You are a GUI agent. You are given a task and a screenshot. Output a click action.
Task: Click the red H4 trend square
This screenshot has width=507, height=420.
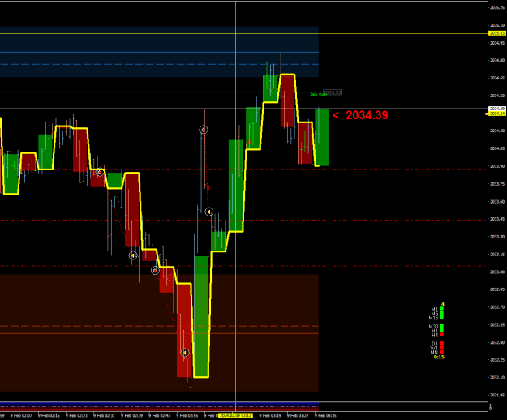pos(442,334)
